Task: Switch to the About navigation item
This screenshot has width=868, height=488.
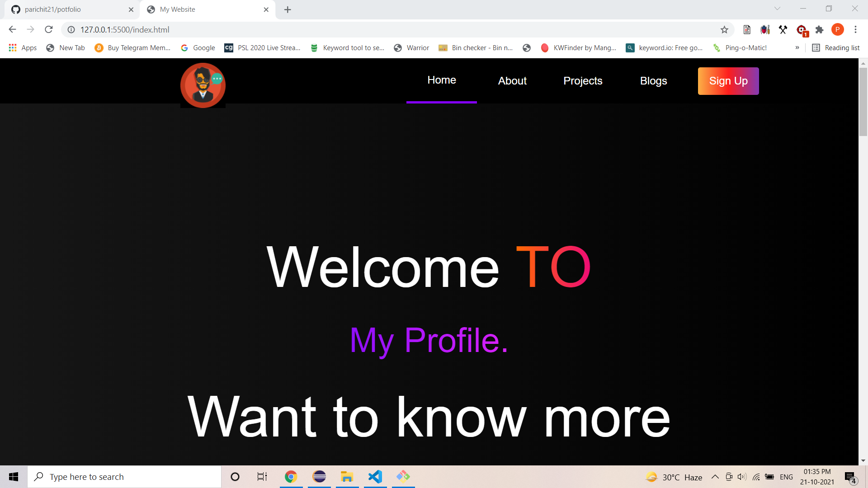Action: [512, 81]
